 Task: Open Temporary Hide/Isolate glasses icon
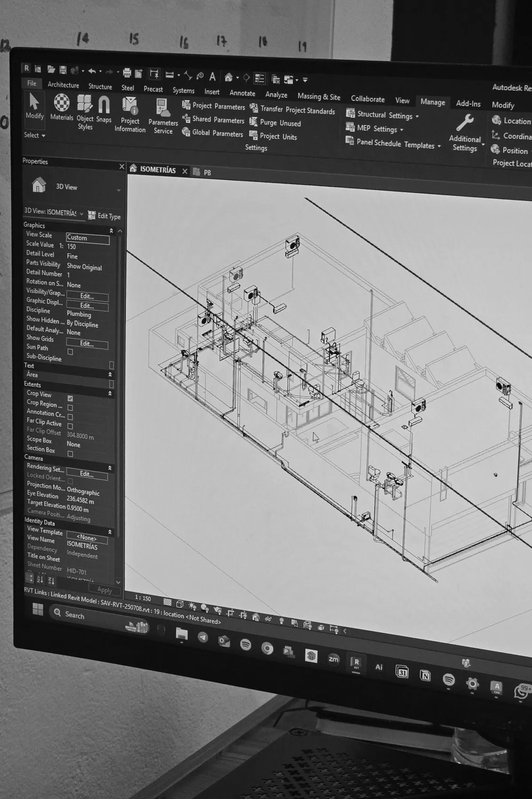268,618
